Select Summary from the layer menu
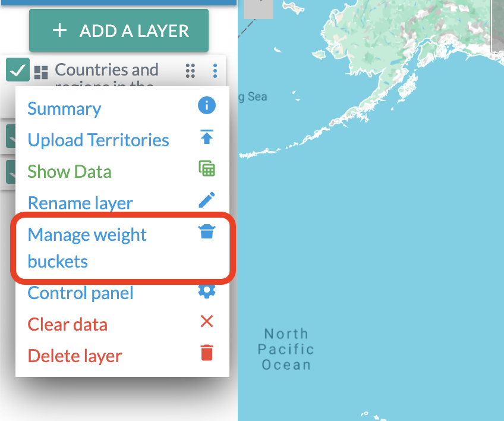 point(64,109)
